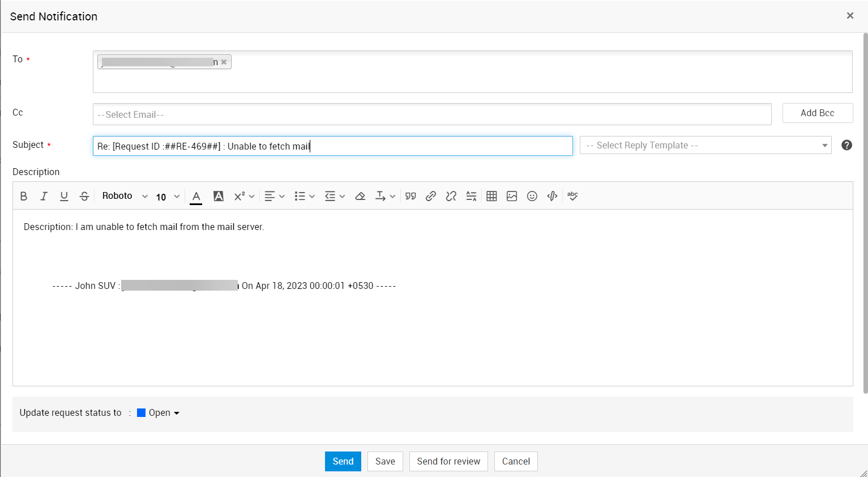This screenshot has width=868, height=477.
Task: Click the Add Bcc button
Action: (x=817, y=113)
